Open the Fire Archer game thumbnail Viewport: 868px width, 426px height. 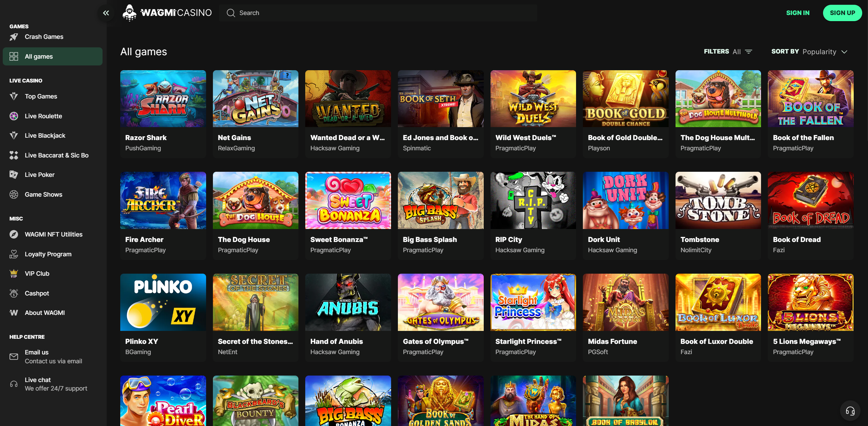163,200
